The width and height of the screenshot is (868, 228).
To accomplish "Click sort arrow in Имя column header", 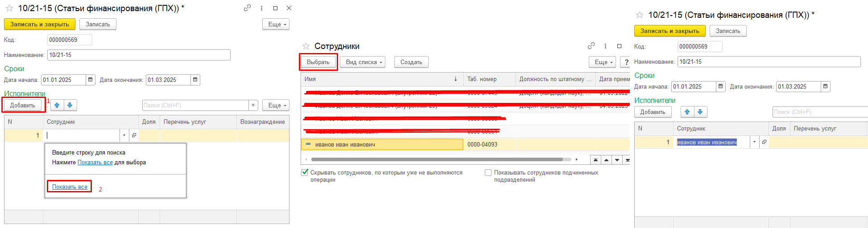I will point(455,79).
